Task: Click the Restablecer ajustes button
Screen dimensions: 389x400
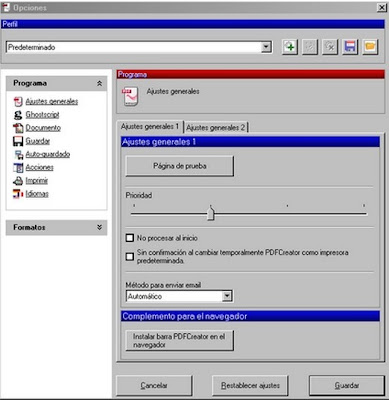Action: click(250, 386)
